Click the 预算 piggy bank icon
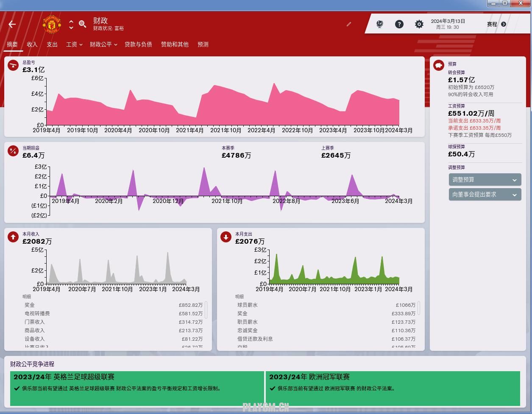The image size is (532, 414). point(439,65)
